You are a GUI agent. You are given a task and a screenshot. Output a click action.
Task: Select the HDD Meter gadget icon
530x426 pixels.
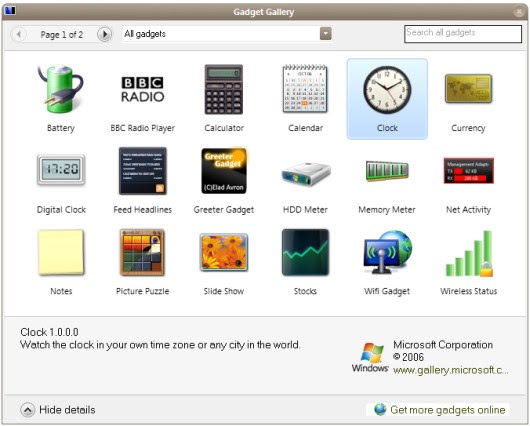306,173
